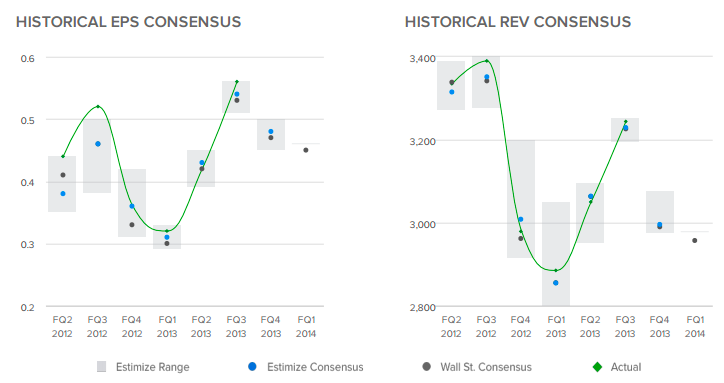Click the FQ2 2013 revenue axis label
Screen dimensions: 724x383
(590, 327)
